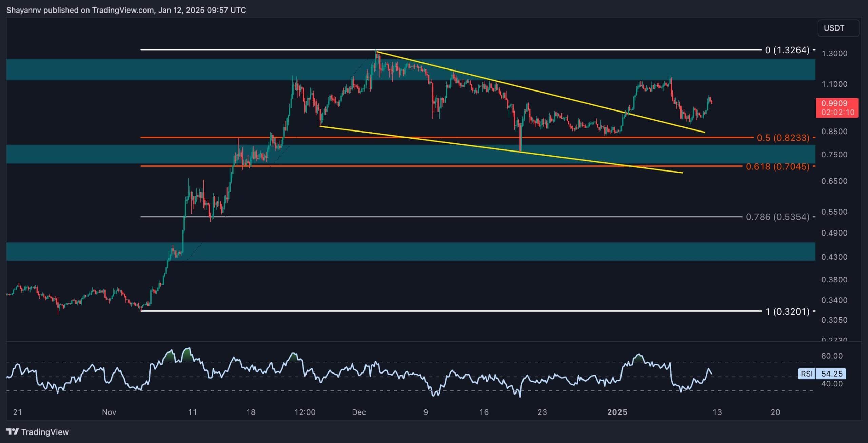Click the 20 date label on the time axis

tap(775, 412)
